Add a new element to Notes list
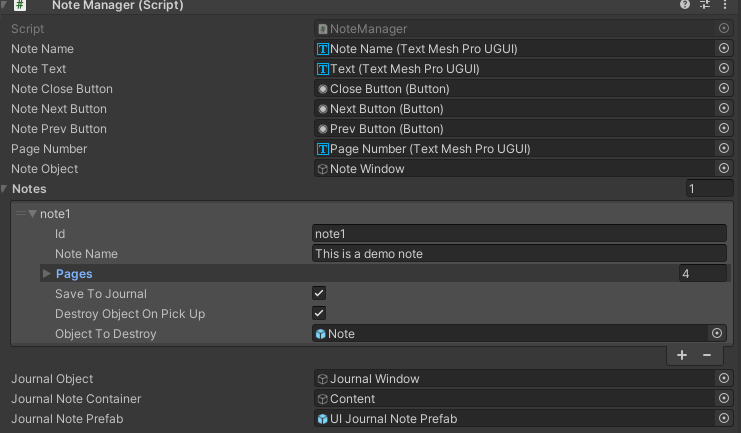Screen dimensions: 741x433 click(x=682, y=355)
